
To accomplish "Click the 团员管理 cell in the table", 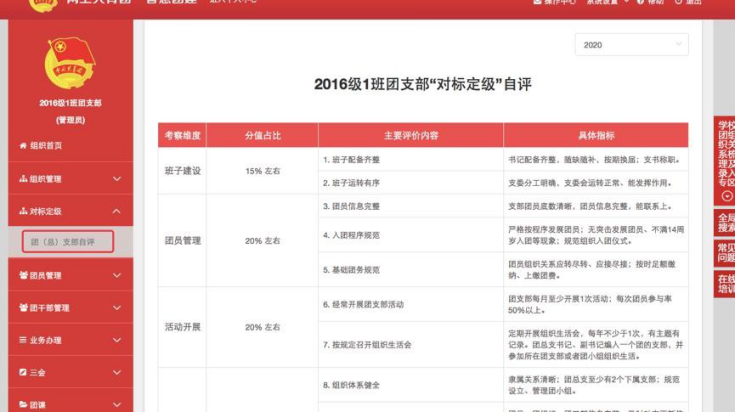I will tap(182, 241).
